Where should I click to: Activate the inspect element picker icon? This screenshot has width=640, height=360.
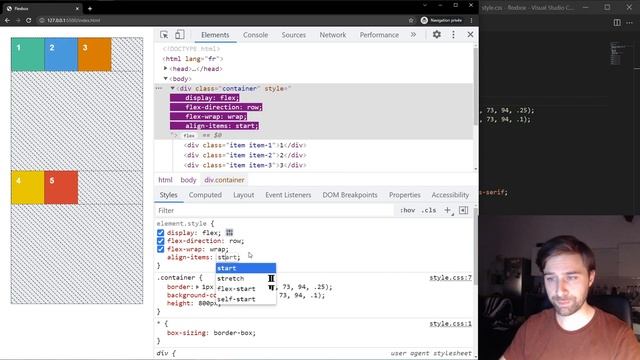(164, 35)
